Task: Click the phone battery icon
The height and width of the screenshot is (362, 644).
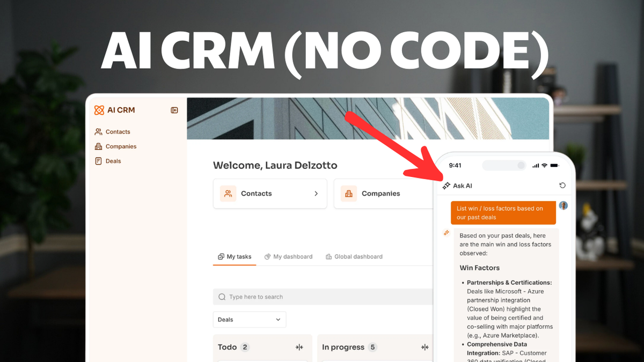Action: click(555, 165)
